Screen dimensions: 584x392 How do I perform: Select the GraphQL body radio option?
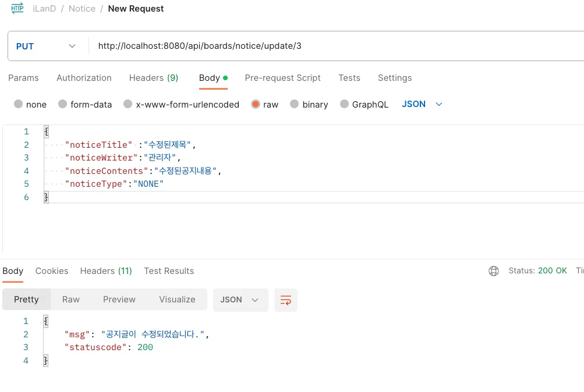[344, 105]
